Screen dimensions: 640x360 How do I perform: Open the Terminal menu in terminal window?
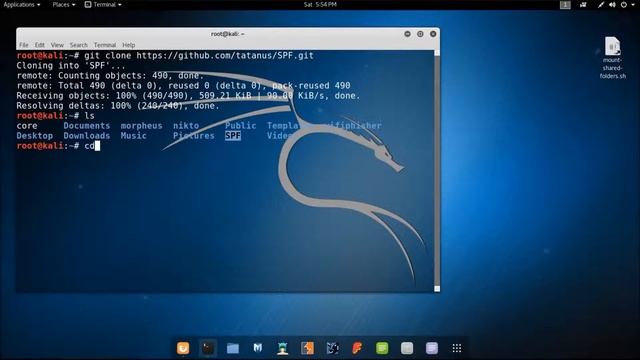[105, 45]
